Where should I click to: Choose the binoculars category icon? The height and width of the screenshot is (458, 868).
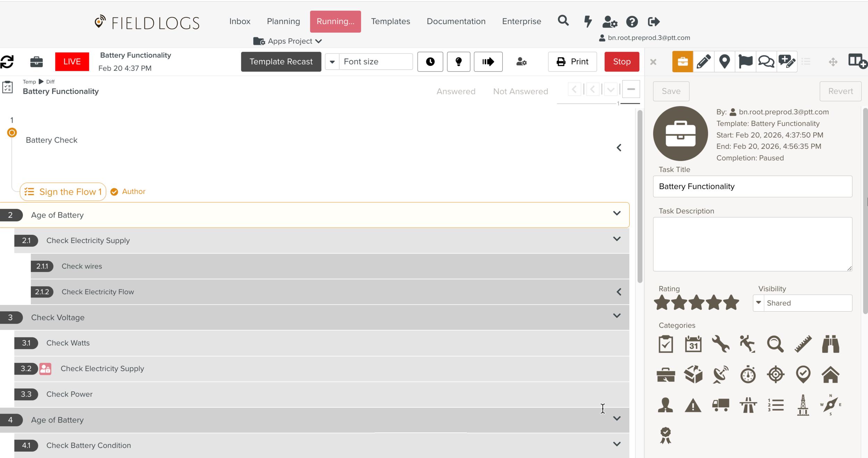(831, 344)
